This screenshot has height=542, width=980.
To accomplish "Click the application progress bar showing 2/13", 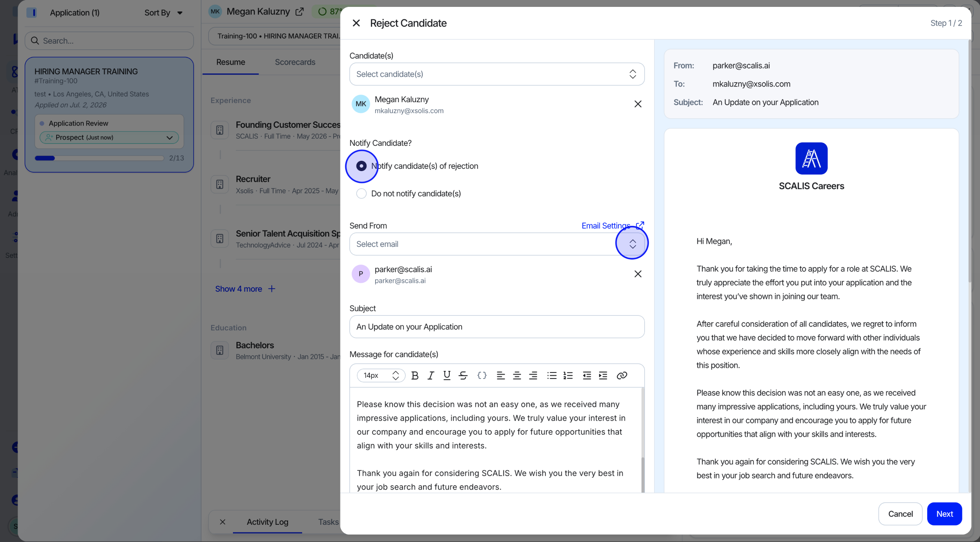I will [99, 158].
